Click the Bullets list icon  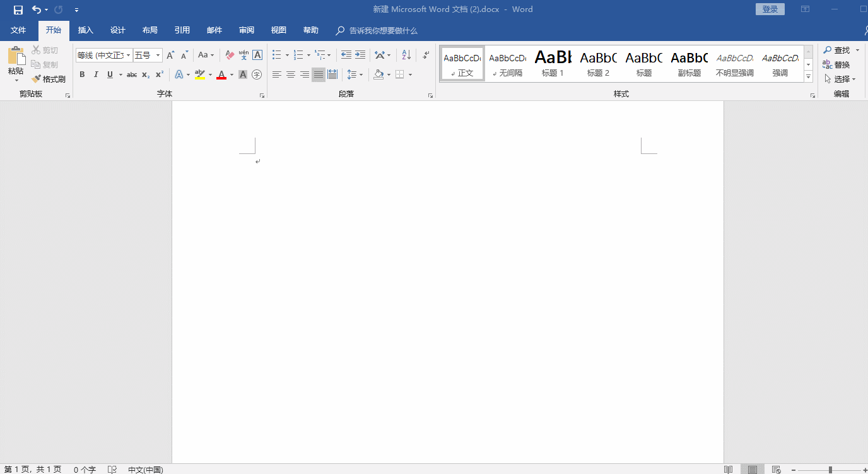(276, 56)
